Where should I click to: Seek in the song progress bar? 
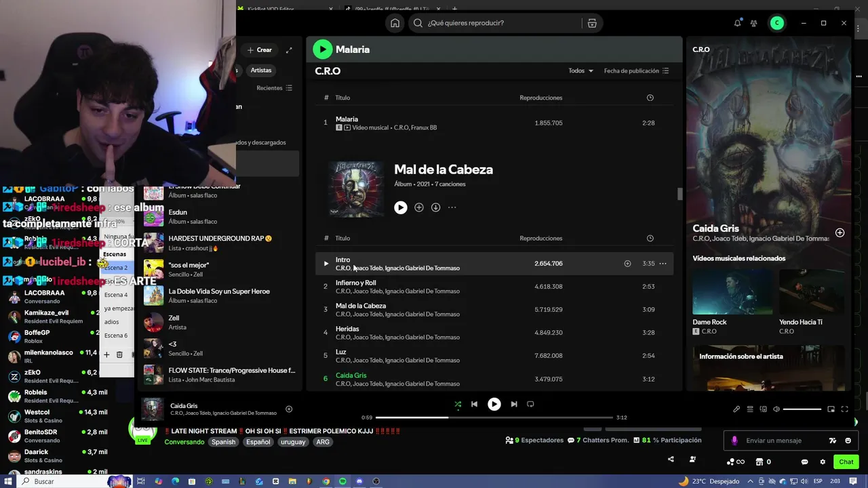494,418
